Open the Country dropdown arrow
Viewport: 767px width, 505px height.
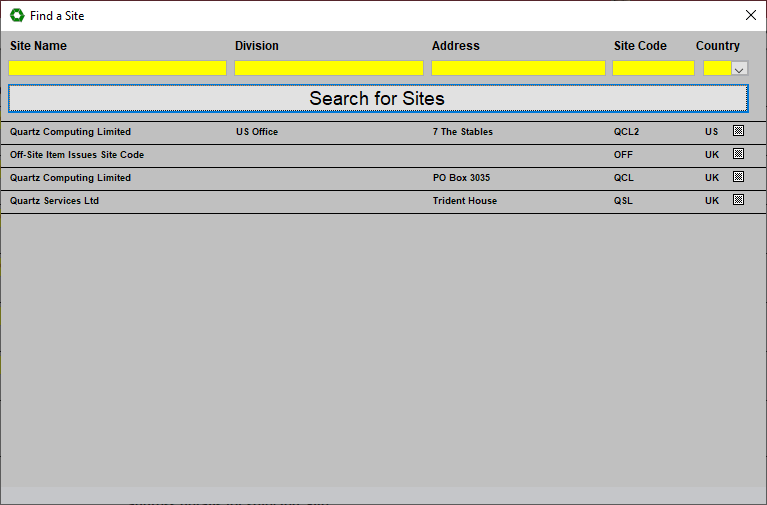pyautogui.click(x=740, y=69)
